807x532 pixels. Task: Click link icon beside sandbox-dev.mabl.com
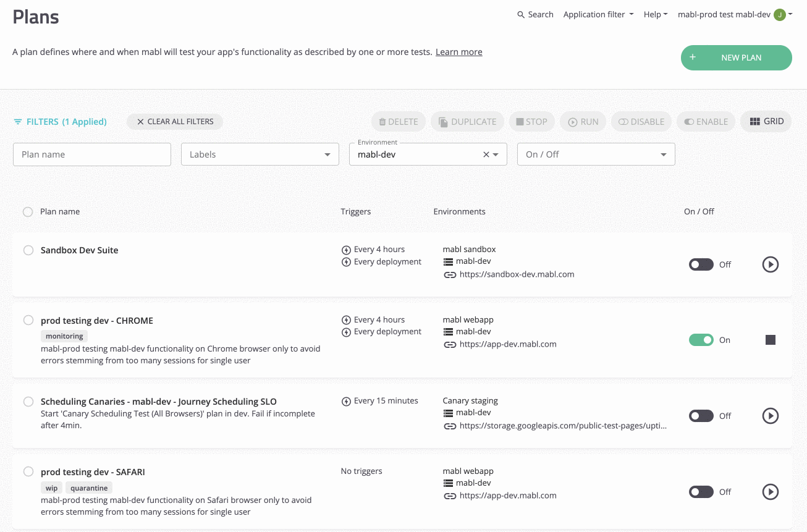[450, 274]
